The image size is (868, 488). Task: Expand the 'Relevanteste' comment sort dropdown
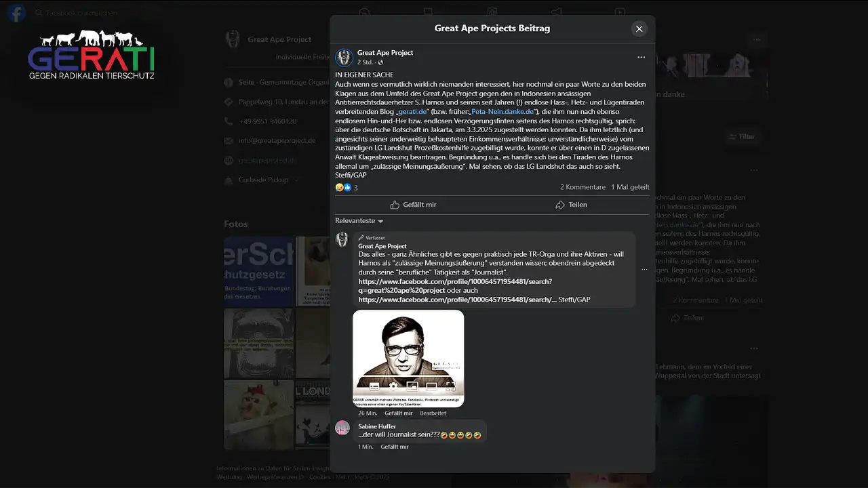(359, 221)
